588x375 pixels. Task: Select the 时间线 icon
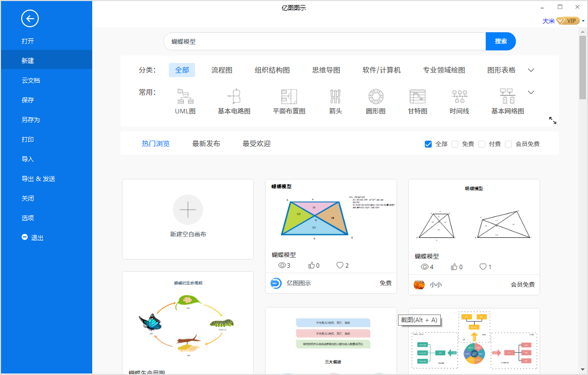coord(459,96)
